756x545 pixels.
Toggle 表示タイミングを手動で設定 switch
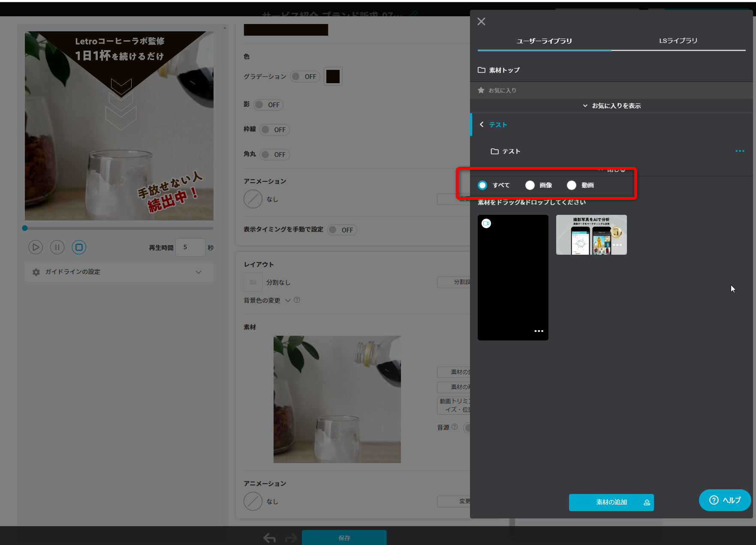point(342,230)
